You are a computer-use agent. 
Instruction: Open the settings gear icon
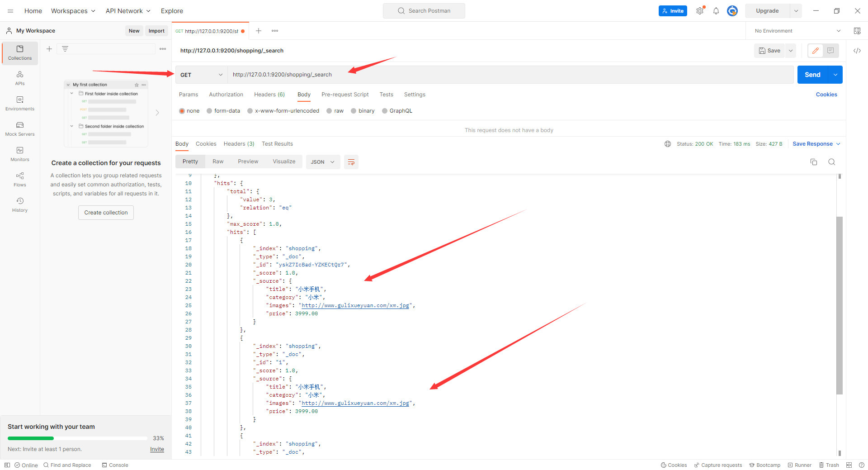(700, 11)
